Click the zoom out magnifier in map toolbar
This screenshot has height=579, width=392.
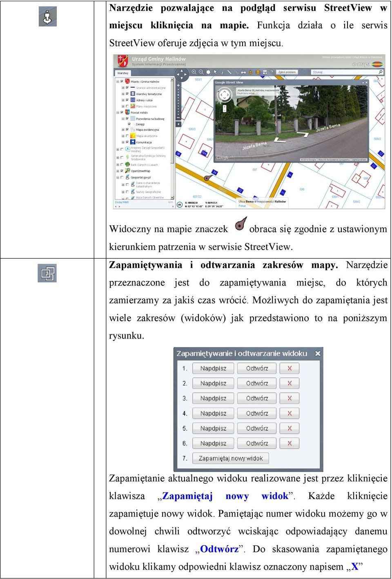201,72
